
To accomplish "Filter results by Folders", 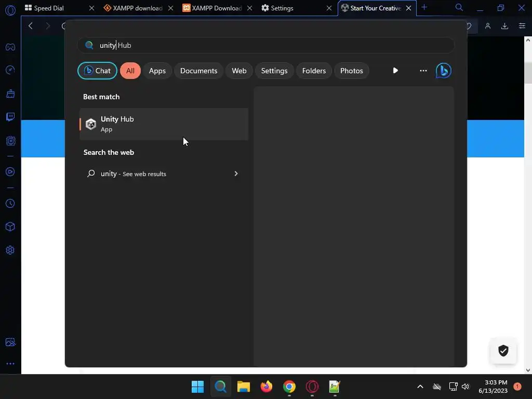I will (314, 71).
